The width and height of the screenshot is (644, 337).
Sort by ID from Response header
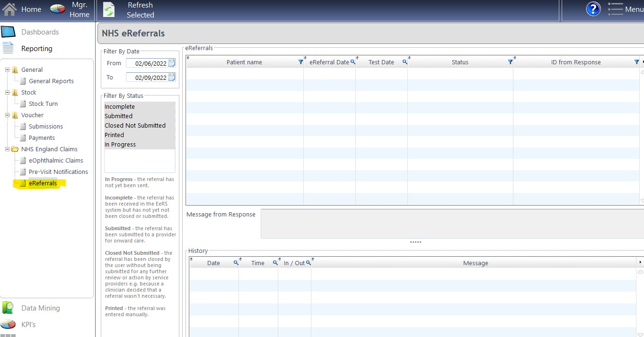[576, 62]
